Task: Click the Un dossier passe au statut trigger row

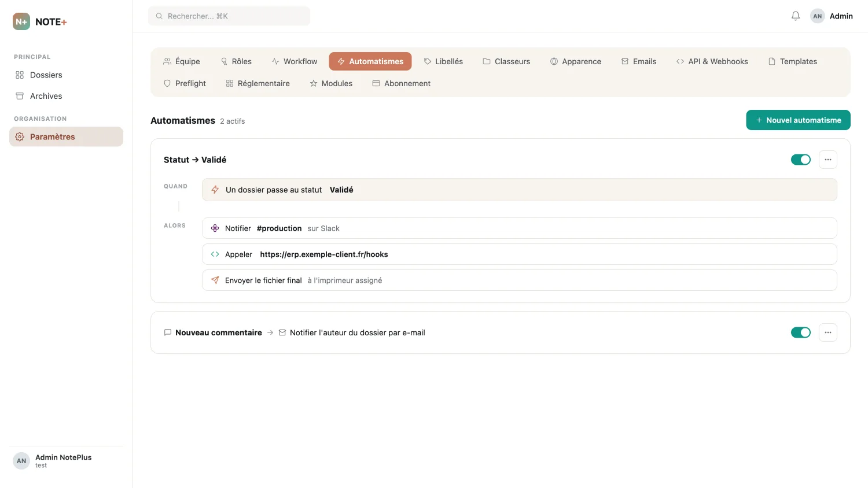Action: tap(519, 190)
